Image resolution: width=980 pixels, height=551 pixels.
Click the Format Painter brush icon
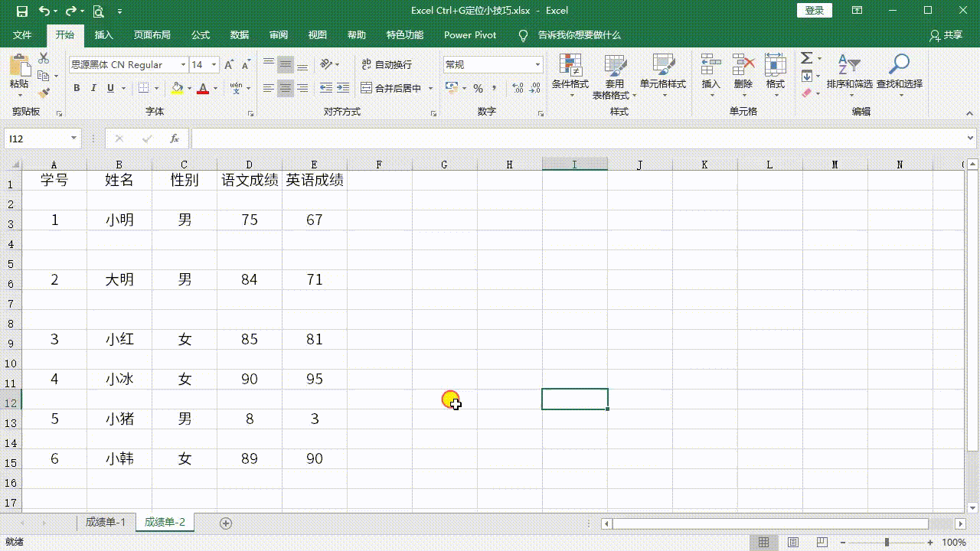44,93
